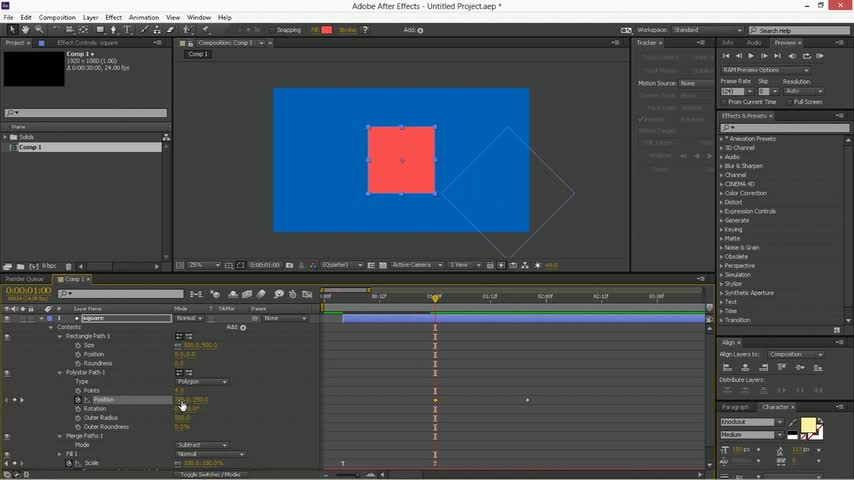Open the Active Camera dropdown
The width and height of the screenshot is (854, 480).
pyautogui.click(x=417, y=265)
